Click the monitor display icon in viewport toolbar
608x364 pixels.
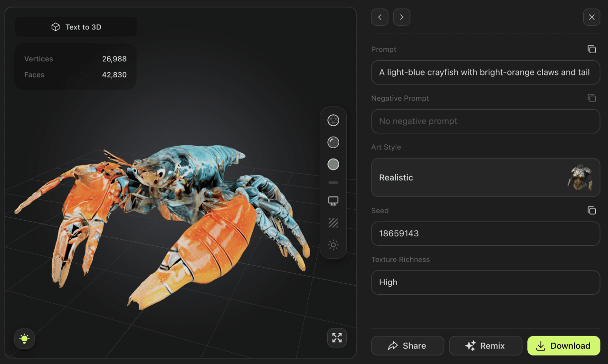[x=333, y=200]
